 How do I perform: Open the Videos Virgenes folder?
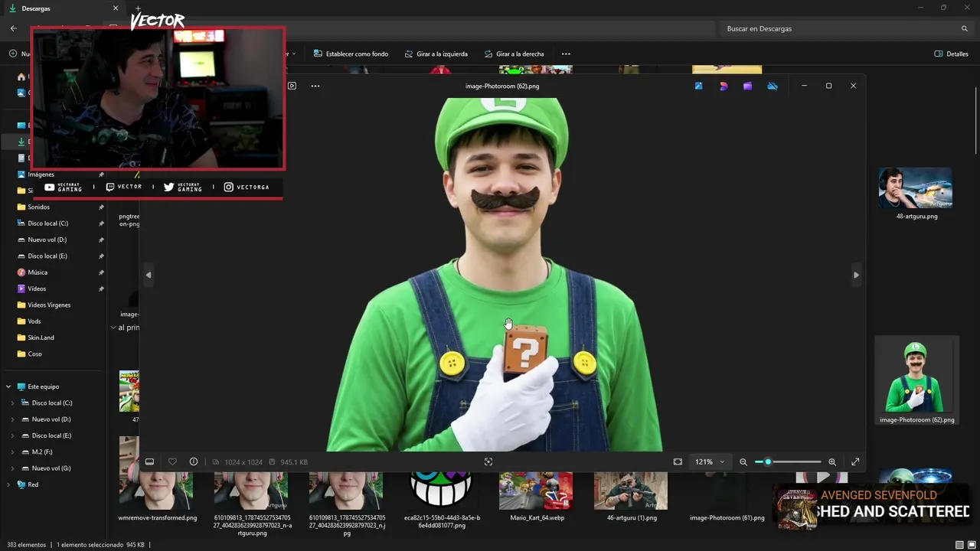tap(49, 305)
